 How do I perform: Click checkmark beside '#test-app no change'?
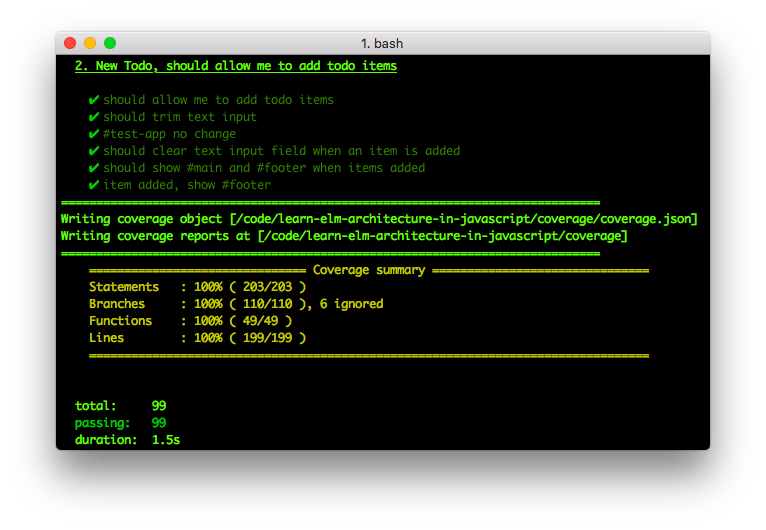94,134
